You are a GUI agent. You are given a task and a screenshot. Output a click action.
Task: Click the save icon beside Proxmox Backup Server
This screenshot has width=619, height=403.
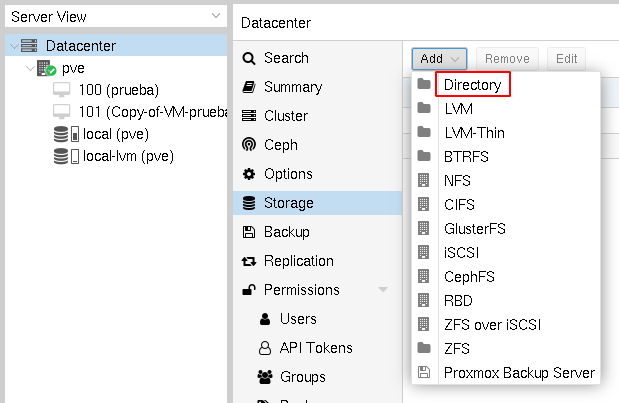424,372
